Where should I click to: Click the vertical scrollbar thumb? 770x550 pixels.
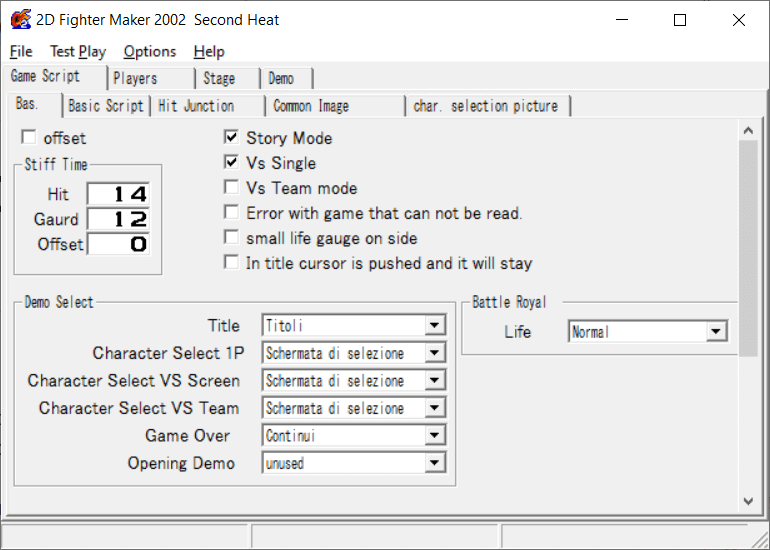point(748,248)
